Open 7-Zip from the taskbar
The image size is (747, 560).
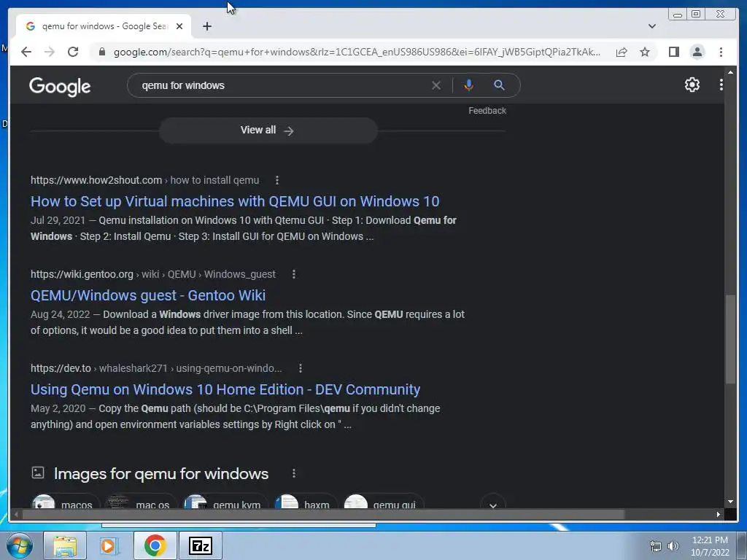tap(200, 545)
